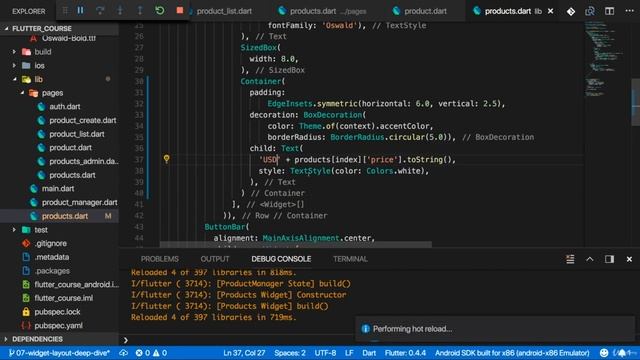Click the debug Step Out icon
Screen dimensions: 640x360
[x=140, y=11]
